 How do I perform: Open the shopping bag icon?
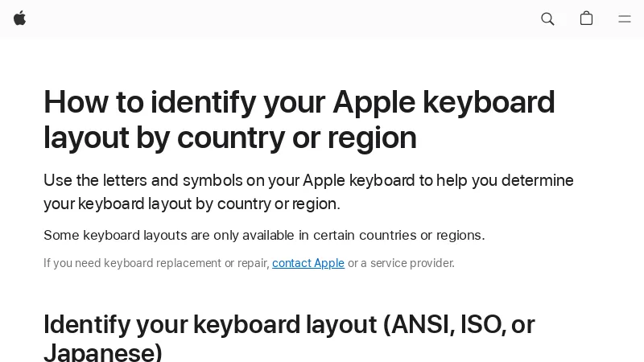586,19
